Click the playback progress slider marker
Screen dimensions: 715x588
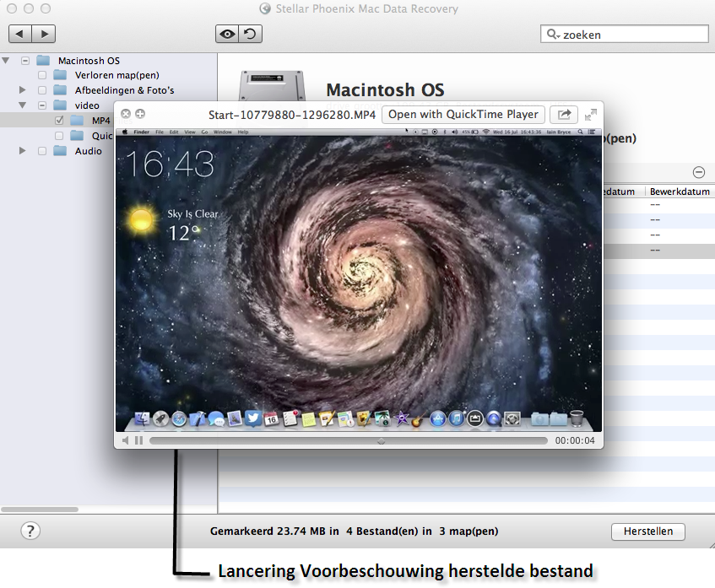point(382,440)
